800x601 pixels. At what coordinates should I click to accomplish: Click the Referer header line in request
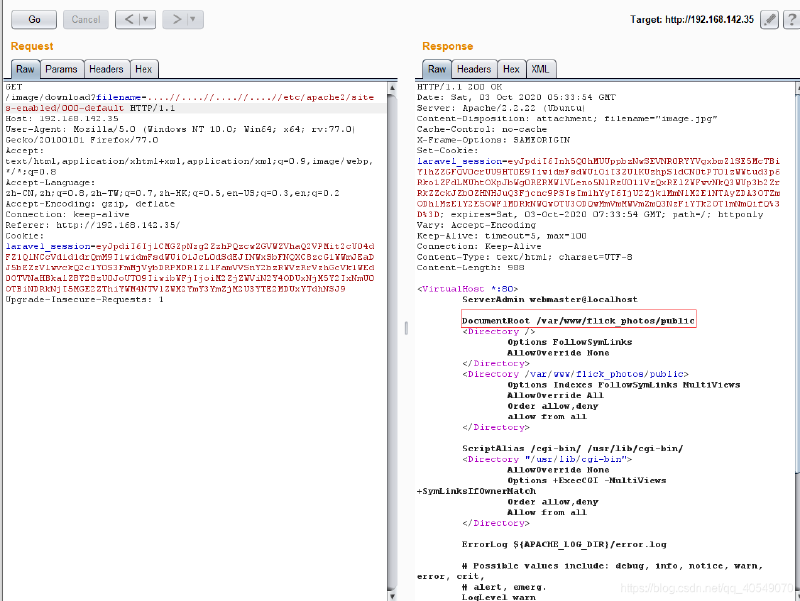coord(92,225)
